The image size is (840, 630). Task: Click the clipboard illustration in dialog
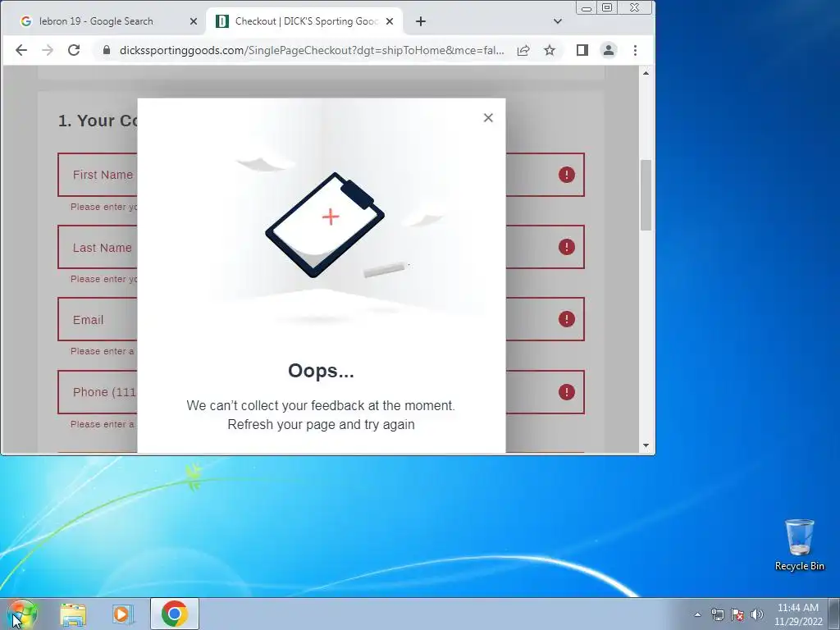pyautogui.click(x=325, y=225)
